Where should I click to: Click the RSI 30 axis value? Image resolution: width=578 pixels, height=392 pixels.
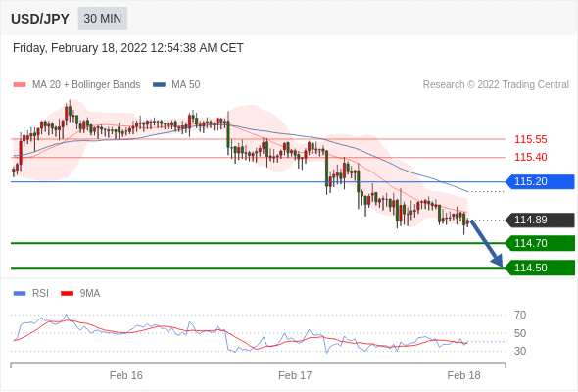[x=520, y=351]
